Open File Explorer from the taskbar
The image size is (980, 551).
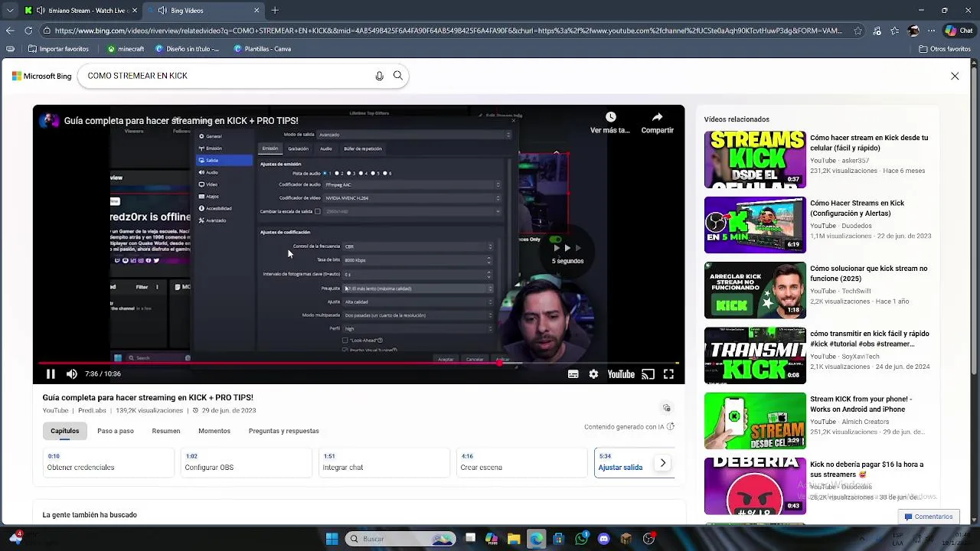(x=514, y=539)
